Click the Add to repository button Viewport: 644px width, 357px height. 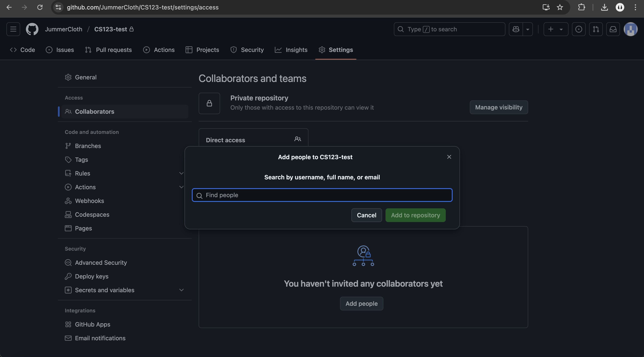click(x=415, y=215)
